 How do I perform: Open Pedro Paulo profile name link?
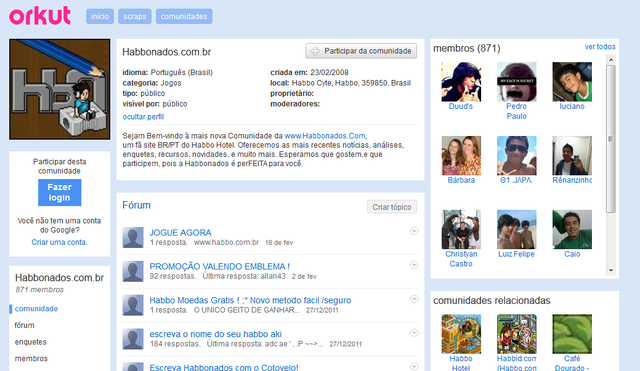(x=516, y=111)
